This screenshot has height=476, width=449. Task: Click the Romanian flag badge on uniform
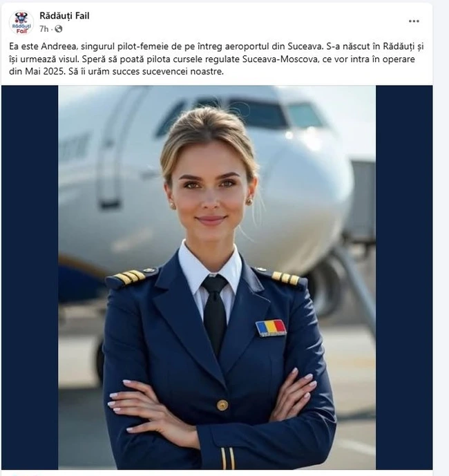point(271,328)
